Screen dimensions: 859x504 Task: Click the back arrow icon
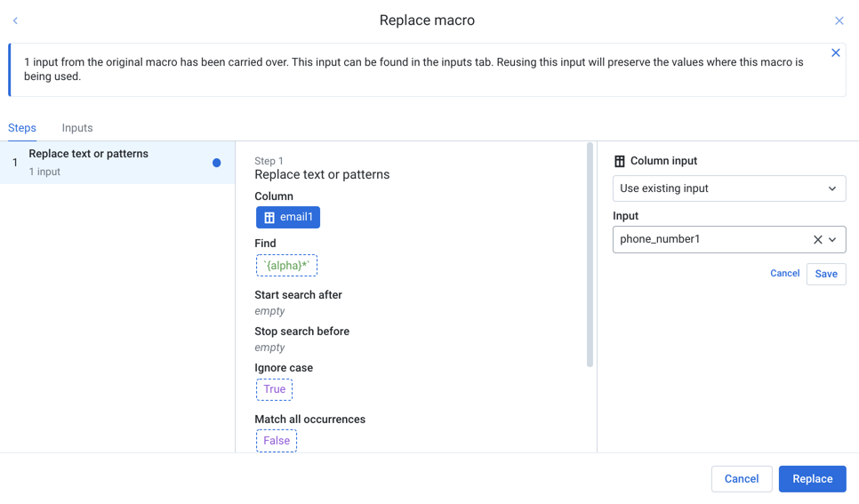point(15,20)
